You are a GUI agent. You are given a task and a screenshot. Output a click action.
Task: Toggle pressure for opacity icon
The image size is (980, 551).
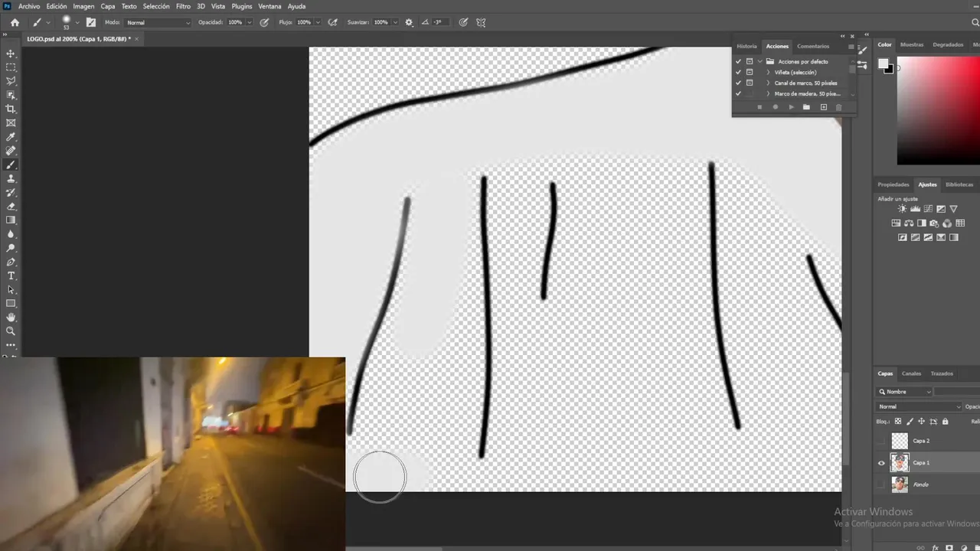(x=264, y=22)
